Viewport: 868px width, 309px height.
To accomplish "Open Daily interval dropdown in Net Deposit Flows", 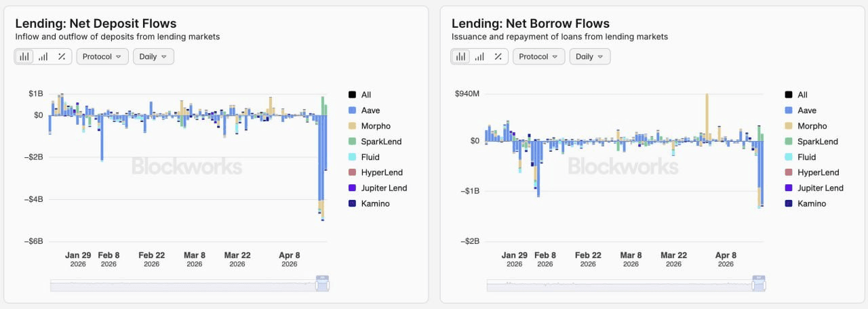I will pos(153,56).
